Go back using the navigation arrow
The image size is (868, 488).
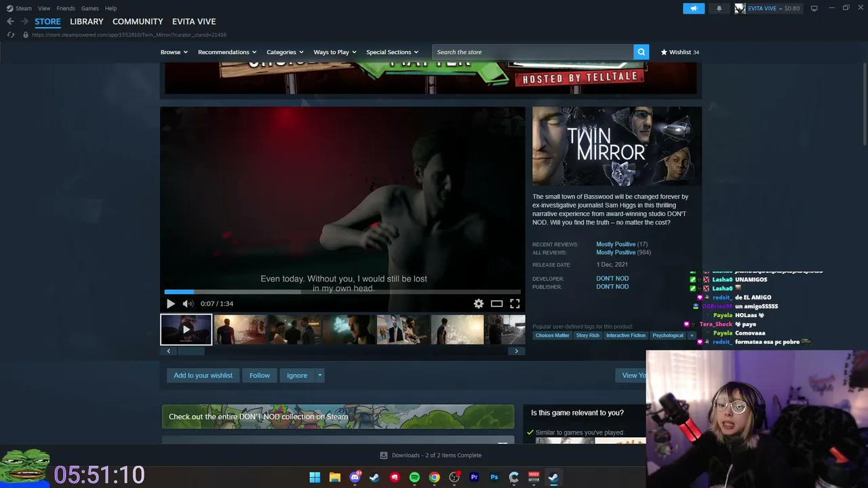[10, 22]
